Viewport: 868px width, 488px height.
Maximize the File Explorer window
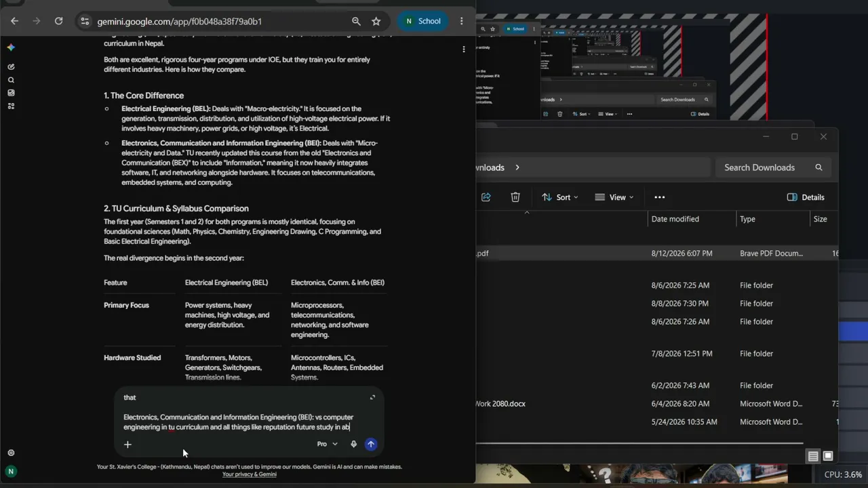795,137
